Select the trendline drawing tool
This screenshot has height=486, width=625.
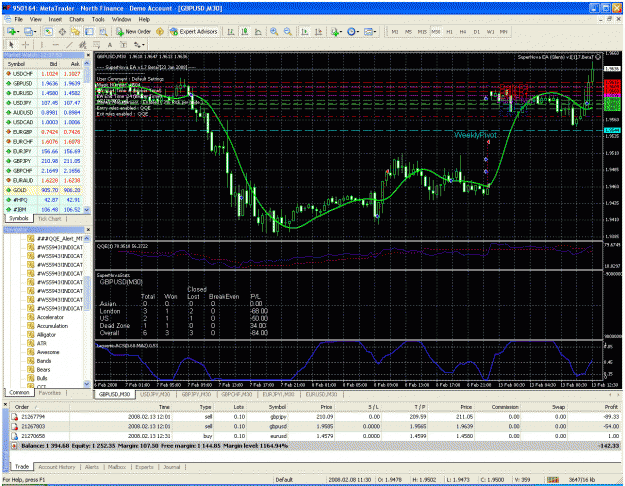click(x=69, y=45)
